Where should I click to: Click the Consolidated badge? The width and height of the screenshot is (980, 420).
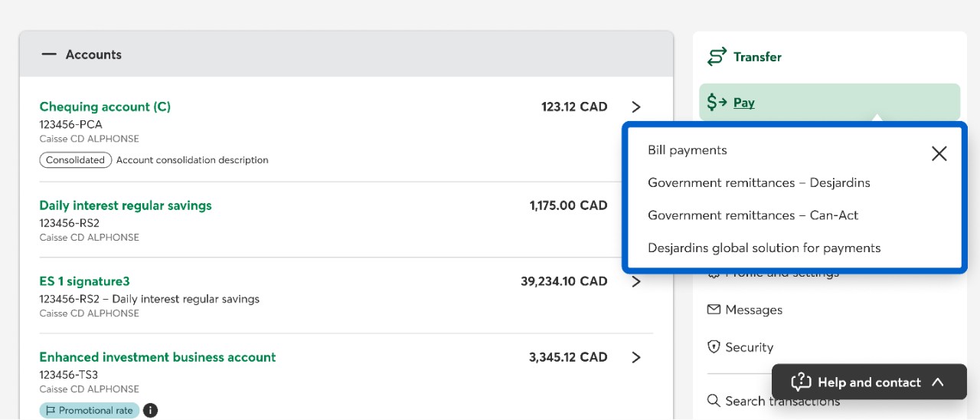pyautogui.click(x=75, y=160)
